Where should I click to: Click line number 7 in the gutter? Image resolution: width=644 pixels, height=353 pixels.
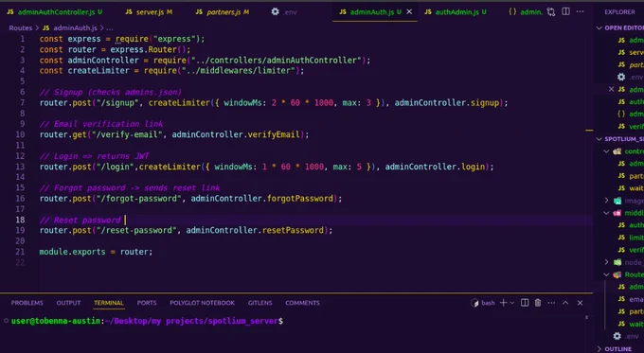pos(22,102)
